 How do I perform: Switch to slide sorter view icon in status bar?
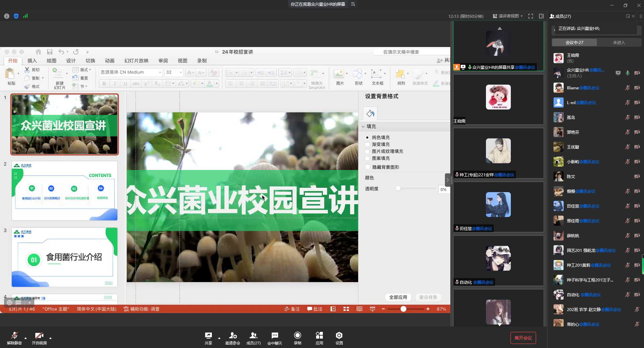tap(346, 309)
